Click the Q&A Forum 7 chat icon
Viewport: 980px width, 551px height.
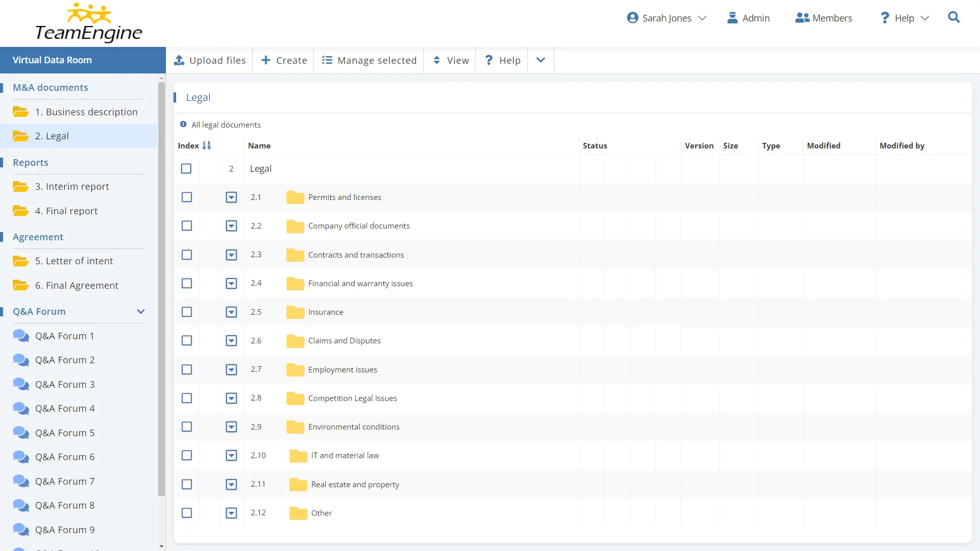click(x=21, y=481)
